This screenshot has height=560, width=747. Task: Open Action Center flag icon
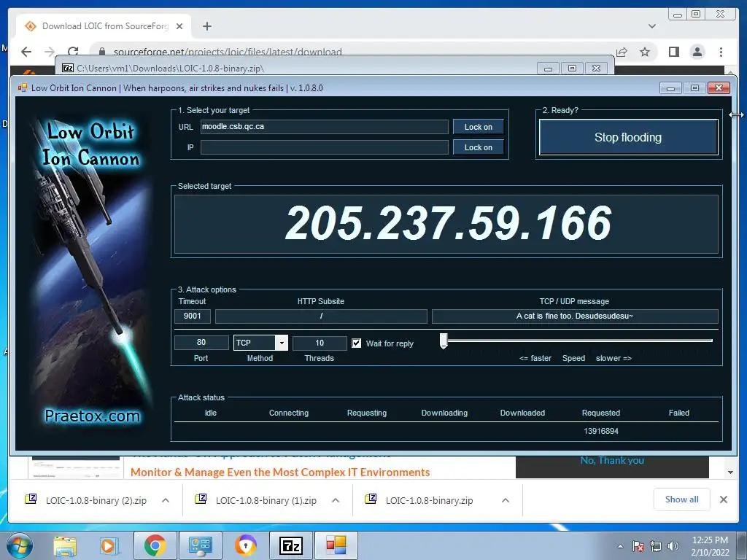(638, 547)
